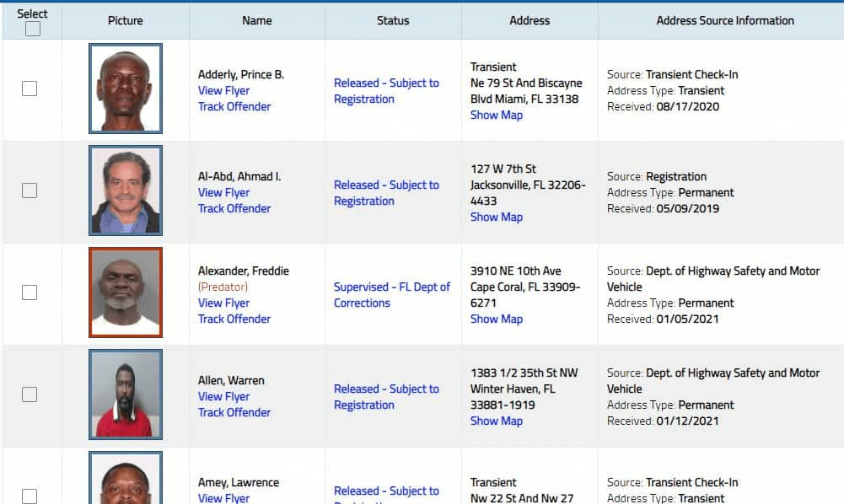Open Supervised - FL Dept of Corrections status
Image resolution: width=844 pixels, height=504 pixels.
click(x=392, y=295)
